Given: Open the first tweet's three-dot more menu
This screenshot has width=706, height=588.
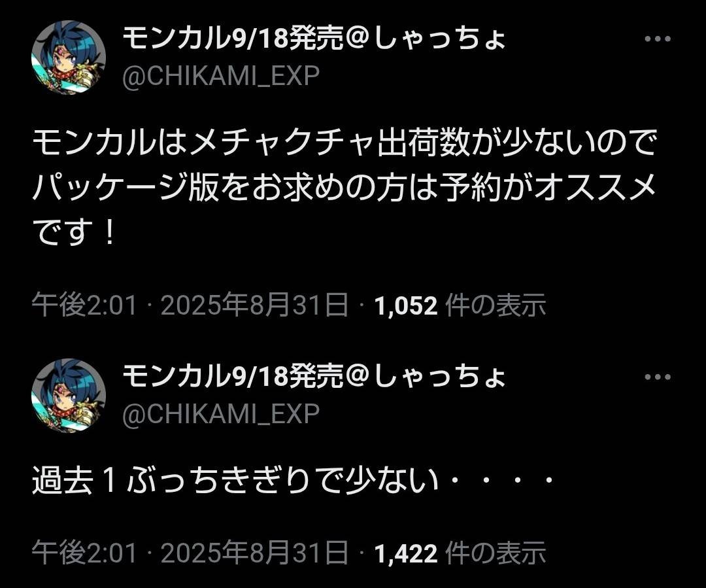Looking at the screenshot, I should pos(658,39).
